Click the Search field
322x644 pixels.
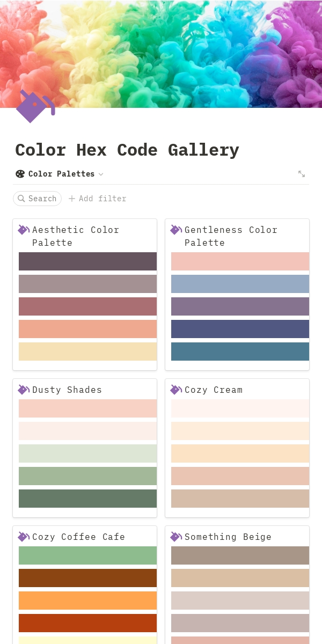tap(38, 199)
